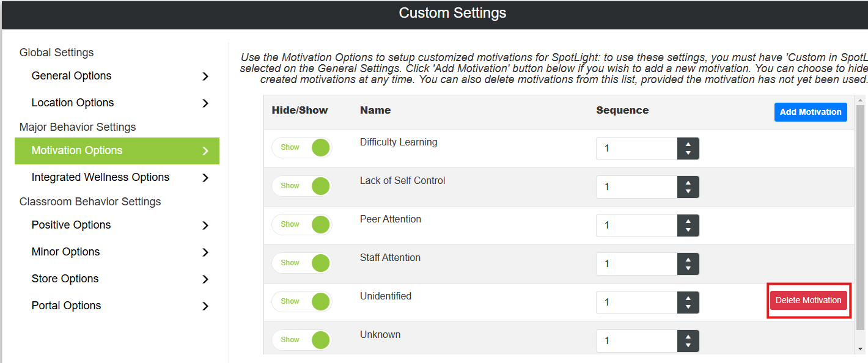Hide the Peer Attention motivation
868x363 pixels.
[x=301, y=225]
